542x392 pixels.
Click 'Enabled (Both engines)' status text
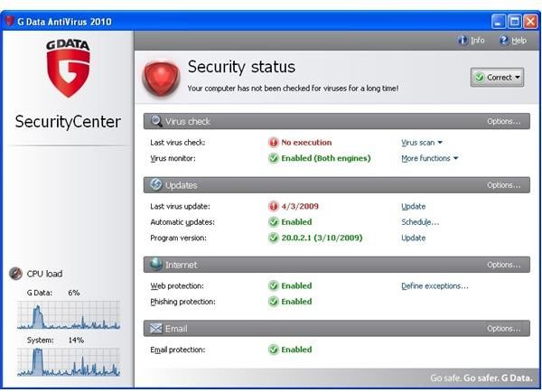coord(326,158)
